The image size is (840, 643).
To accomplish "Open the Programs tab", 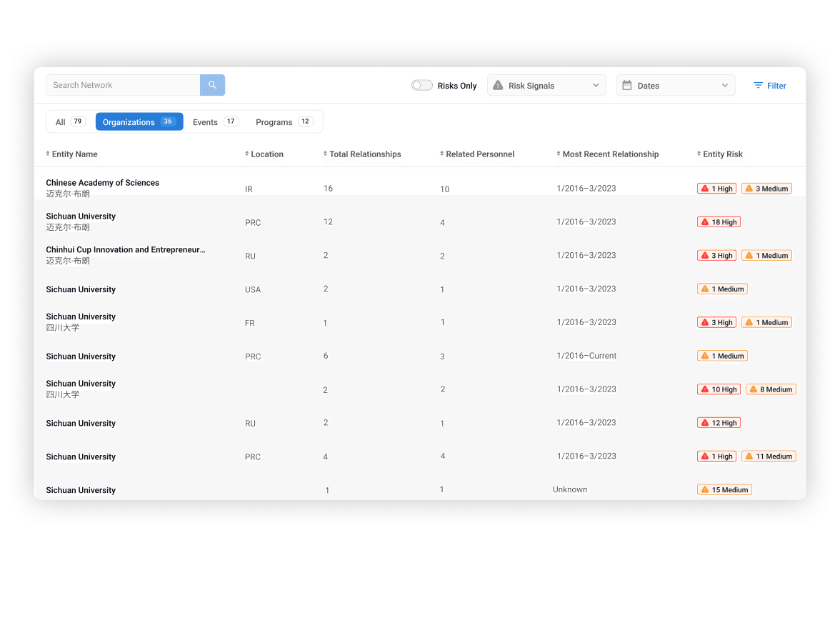I will point(284,122).
